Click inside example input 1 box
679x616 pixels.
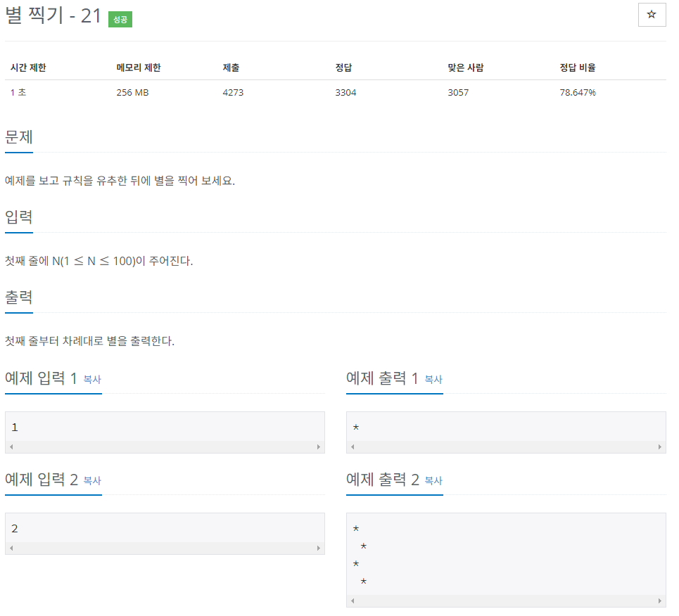point(165,428)
